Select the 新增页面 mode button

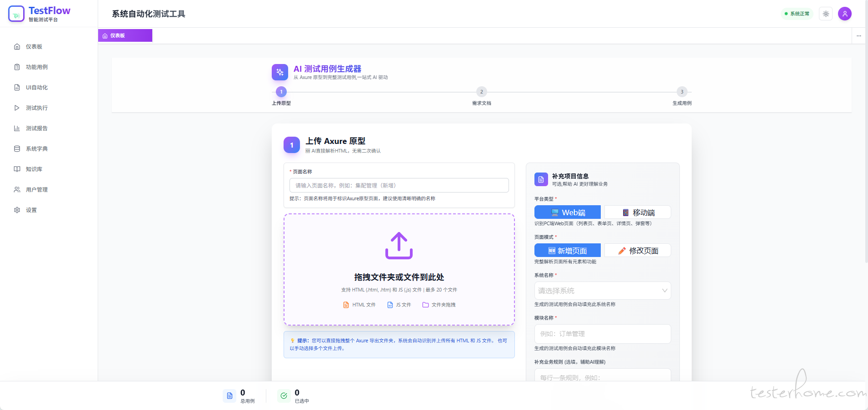coord(567,251)
